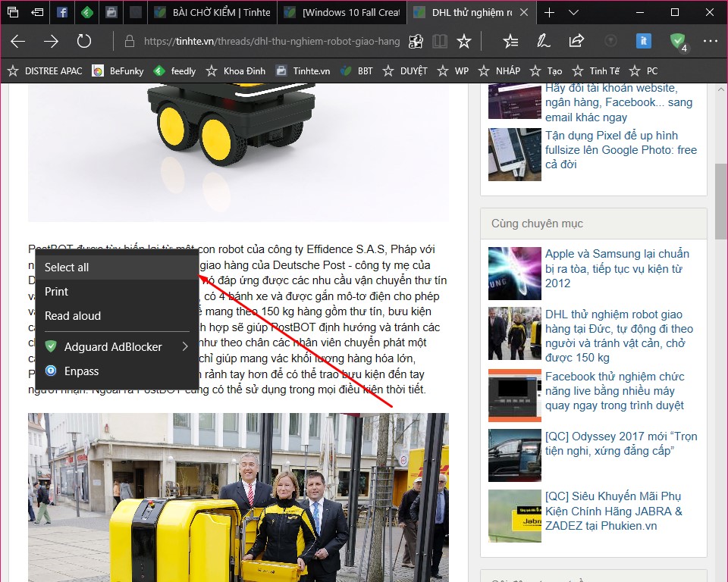Click the page vertical scrollbar thumb

[x=720, y=202]
